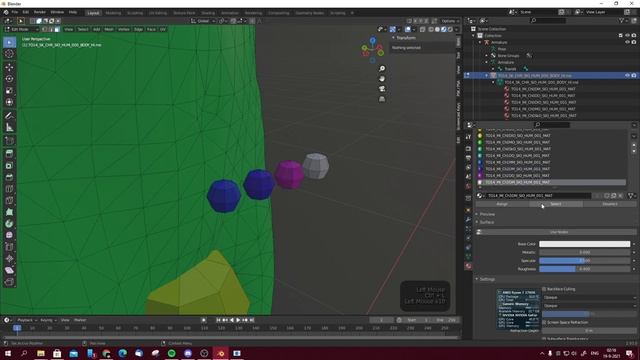Click the Assign material button

[x=502, y=204]
